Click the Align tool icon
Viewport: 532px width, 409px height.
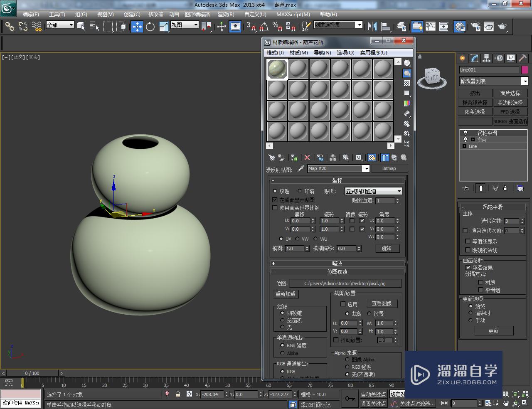coord(386,27)
